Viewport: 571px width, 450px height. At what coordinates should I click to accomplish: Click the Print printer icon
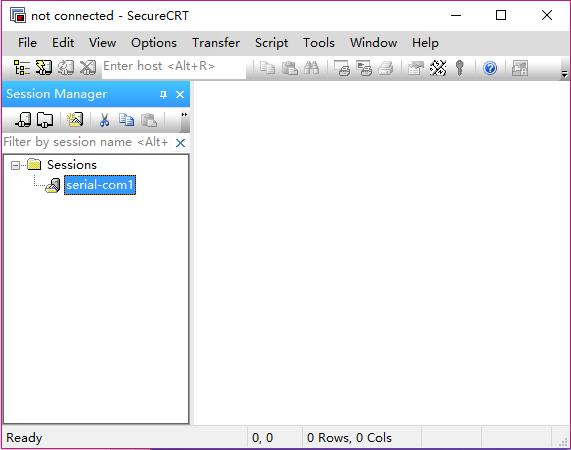(x=386, y=68)
